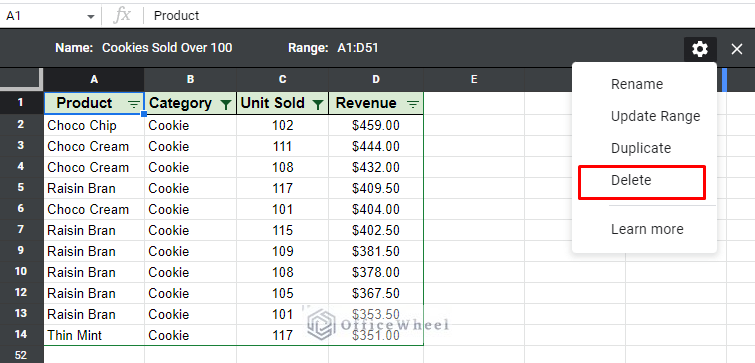Select the Choco Chip cell
Screen dimensions: 755x363
[94, 126]
